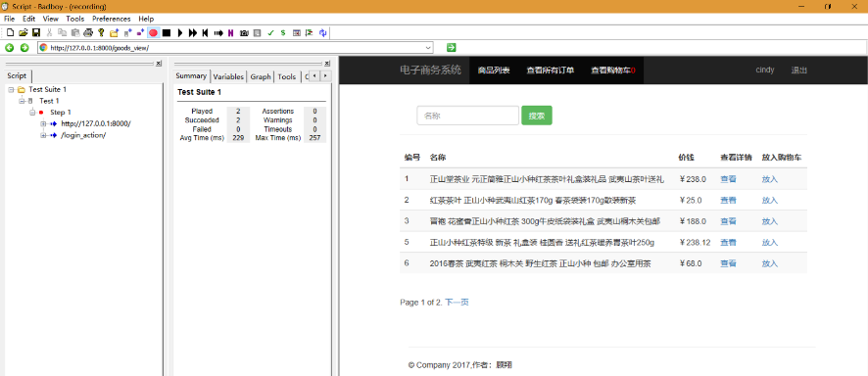Rewind the script to the start

[x=206, y=33]
